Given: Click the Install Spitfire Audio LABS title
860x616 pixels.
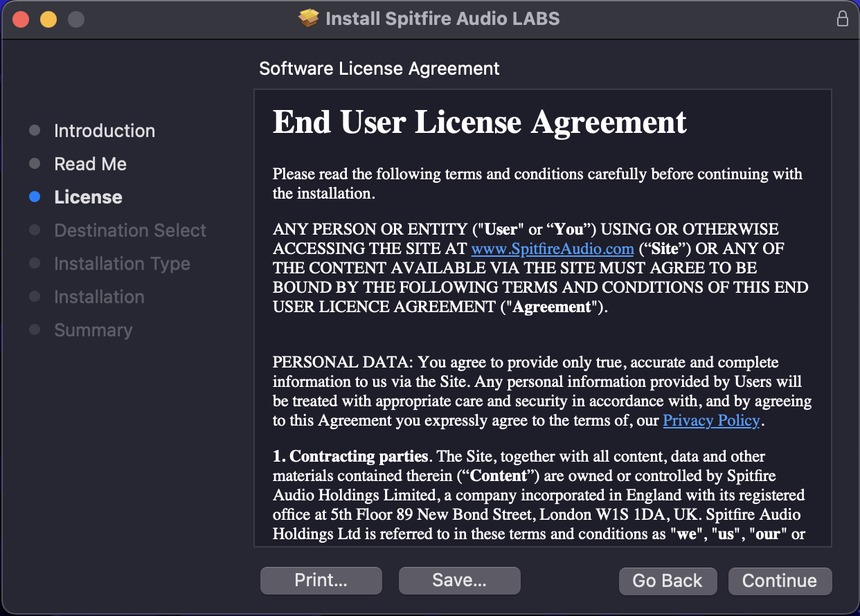Looking at the screenshot, I should (442, 19).
